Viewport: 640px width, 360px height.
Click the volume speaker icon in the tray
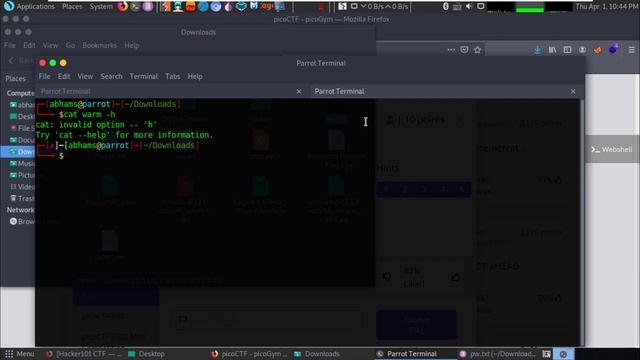click(469, 7)
